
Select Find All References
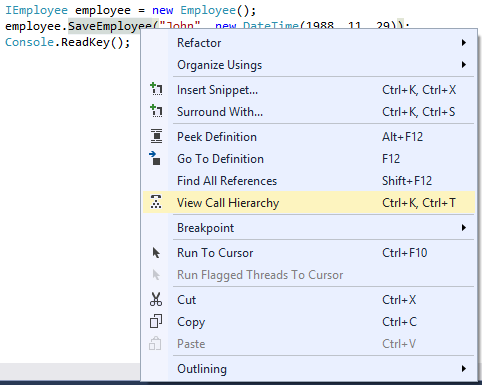(309, 181)
